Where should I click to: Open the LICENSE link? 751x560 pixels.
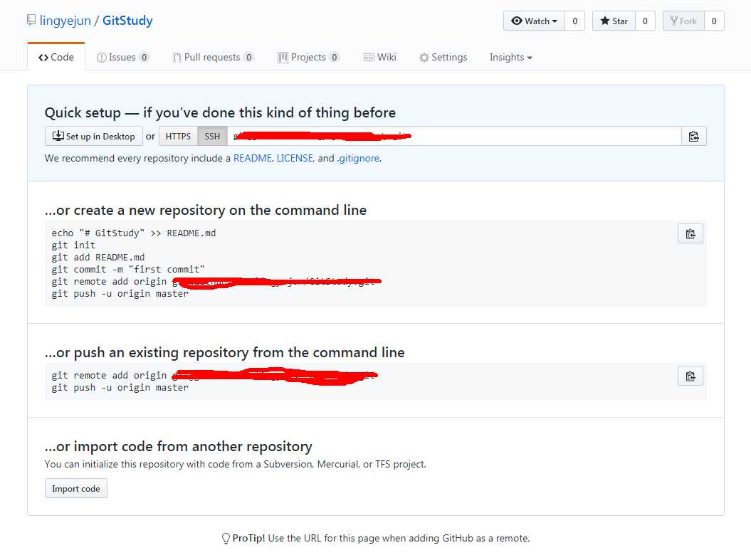click(295, 159)
